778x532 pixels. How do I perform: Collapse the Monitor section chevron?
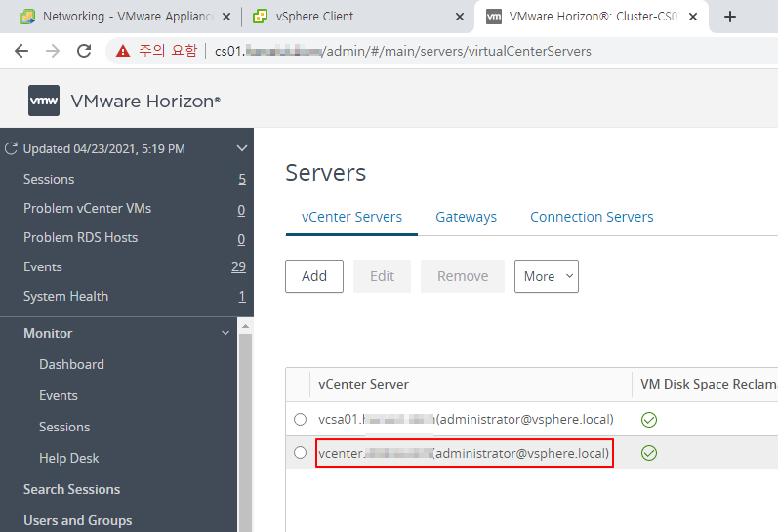(x=225, y=333)
